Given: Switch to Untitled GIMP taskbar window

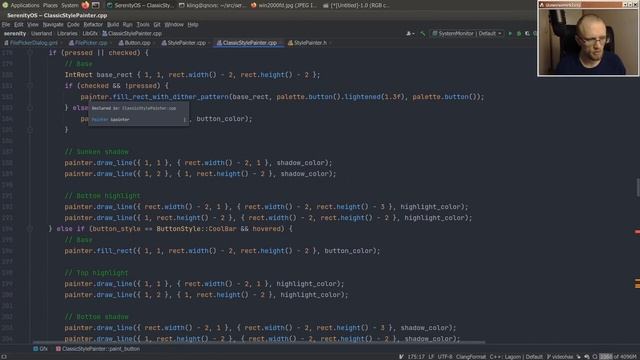Looking at the screenshot, I should tap(356, 5).
